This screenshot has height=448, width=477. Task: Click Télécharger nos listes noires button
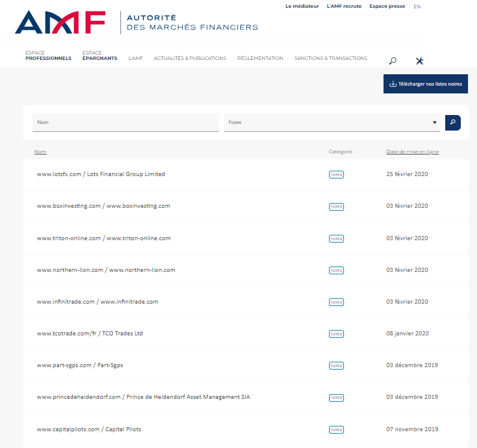point(425,84)
